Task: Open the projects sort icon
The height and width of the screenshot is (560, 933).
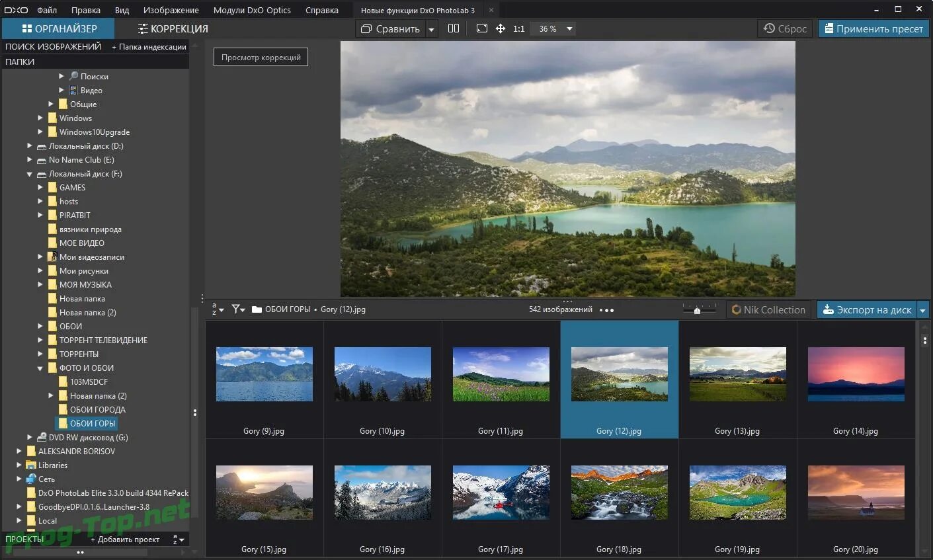Action: (179, 540)
